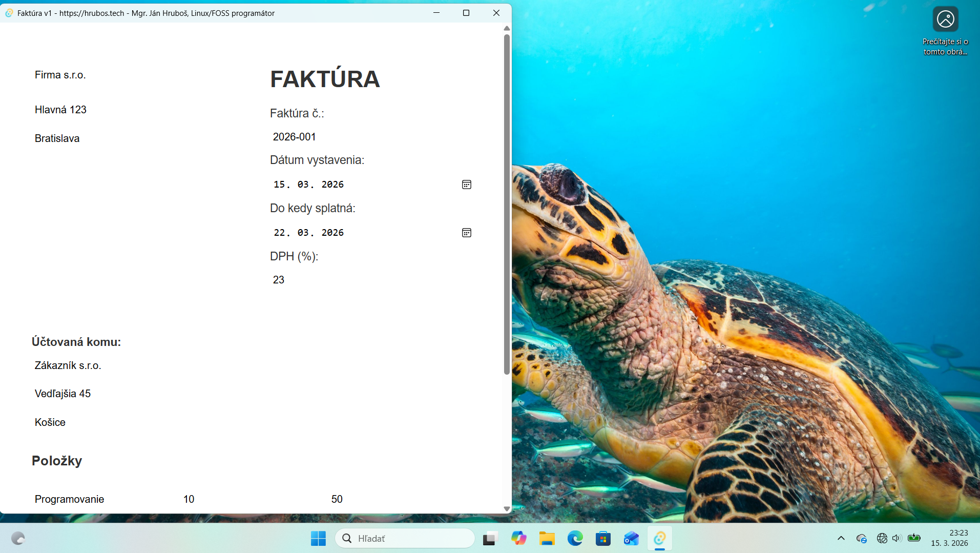Open Outlook from the taskbar

pyautogui.click(x=631, y=538)
